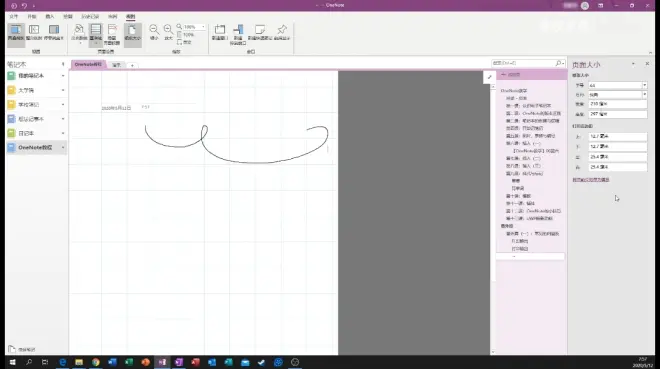Toggle the Paper Size pane button

133,33
